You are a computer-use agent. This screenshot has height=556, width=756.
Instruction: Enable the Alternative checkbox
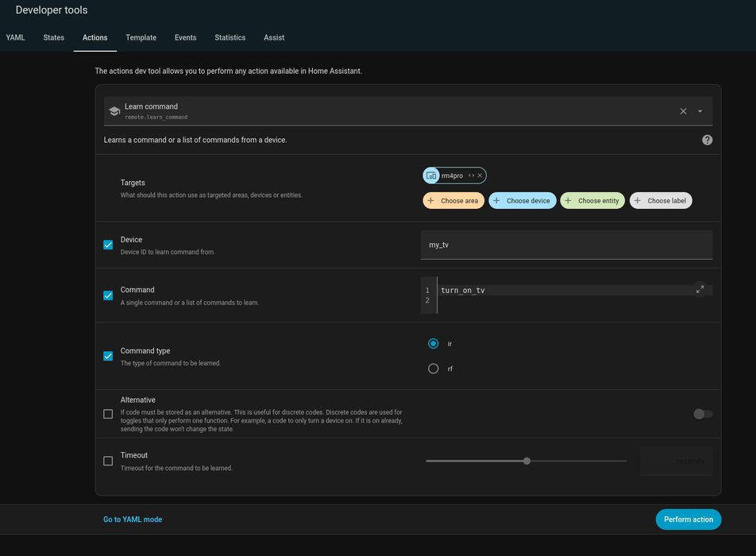pyautogui.click(x=108, y=415)
